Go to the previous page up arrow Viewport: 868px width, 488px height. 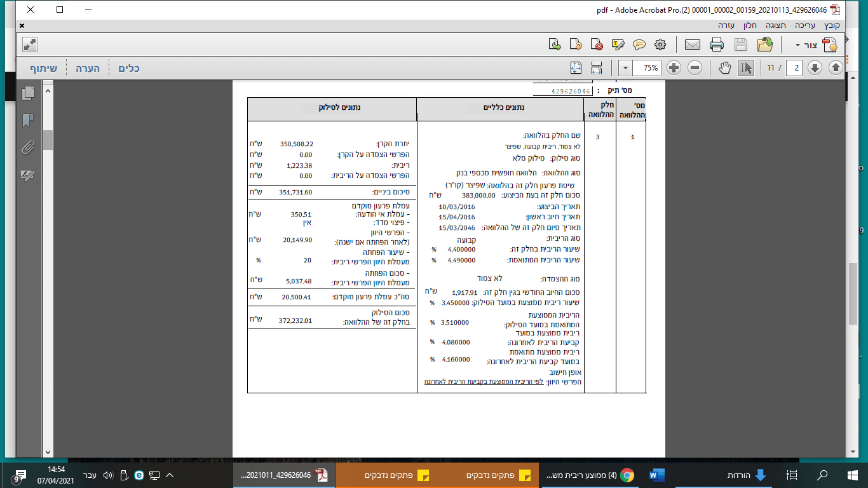(836, 68)
